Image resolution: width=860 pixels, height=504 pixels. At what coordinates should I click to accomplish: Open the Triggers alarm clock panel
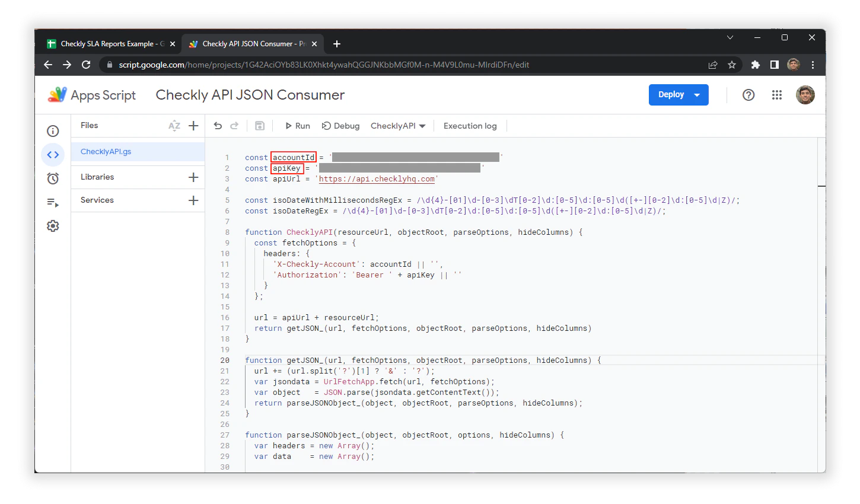tap(53, 178)
